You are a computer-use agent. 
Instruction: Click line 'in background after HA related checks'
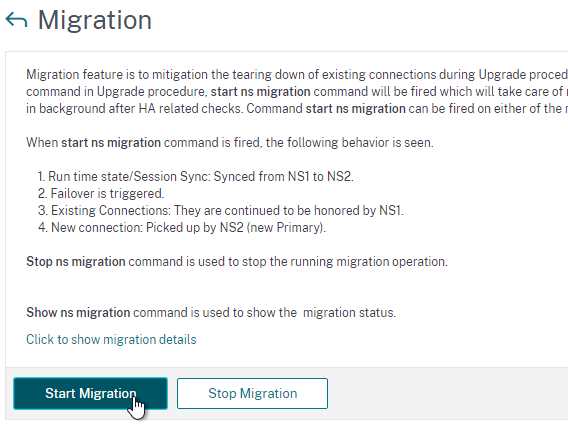pyautogui.click(x=297, y=109)
